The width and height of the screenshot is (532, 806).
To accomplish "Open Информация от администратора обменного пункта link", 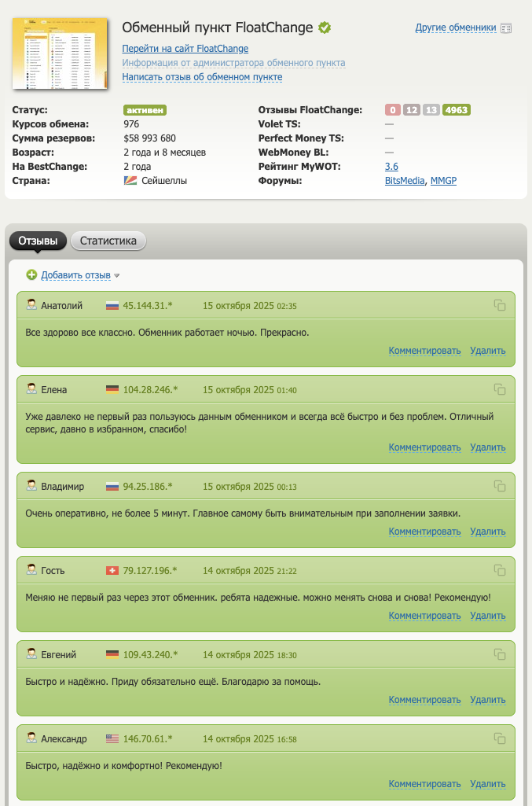I will coord(233,63).
